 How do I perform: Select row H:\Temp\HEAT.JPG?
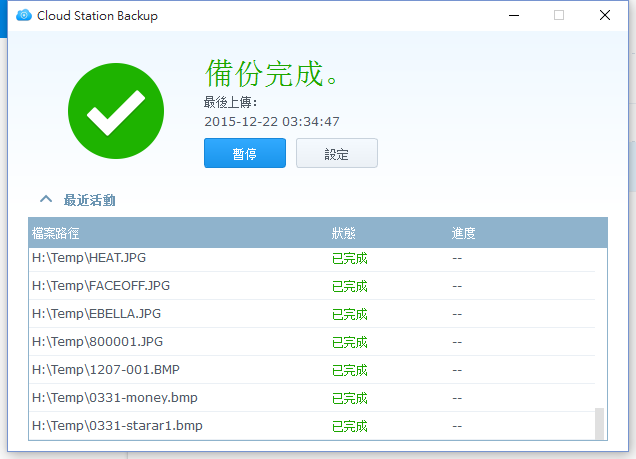click(x=312, y=258)
